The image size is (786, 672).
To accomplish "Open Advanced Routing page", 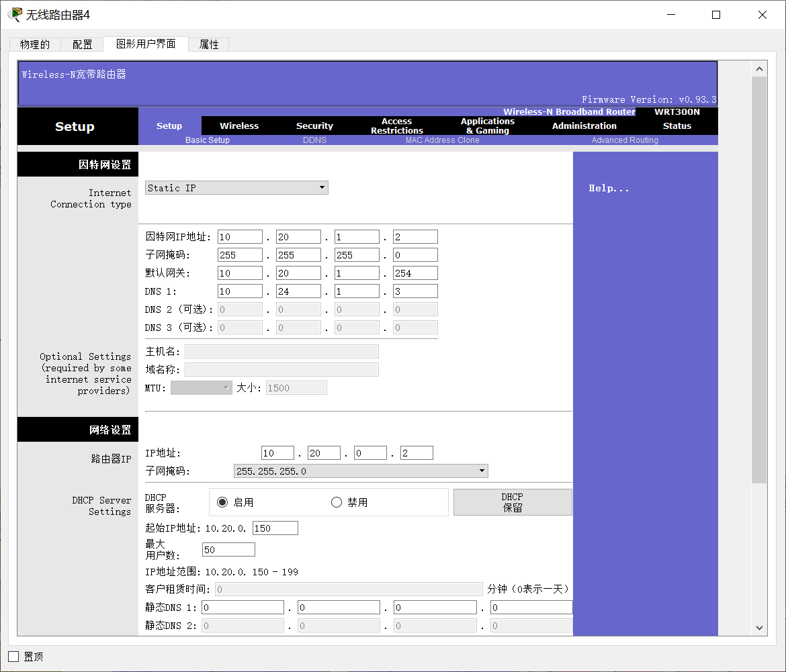I will 625,140.
